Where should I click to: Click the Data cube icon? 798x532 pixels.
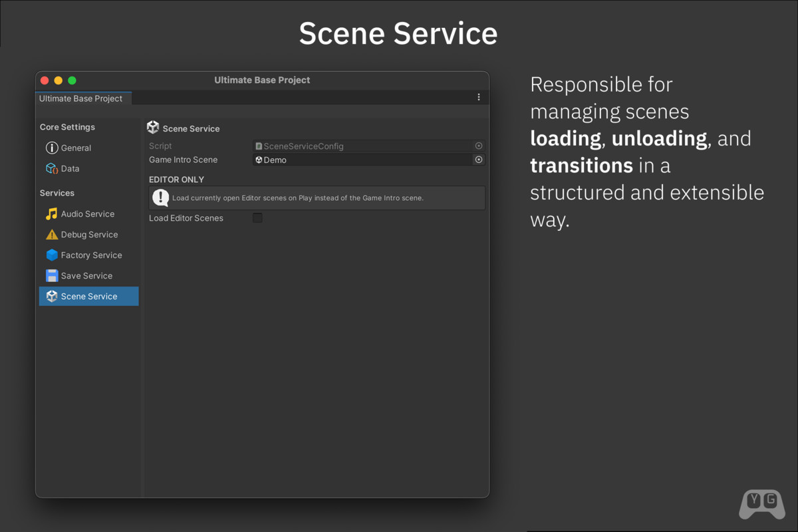[x=52, y=169]
